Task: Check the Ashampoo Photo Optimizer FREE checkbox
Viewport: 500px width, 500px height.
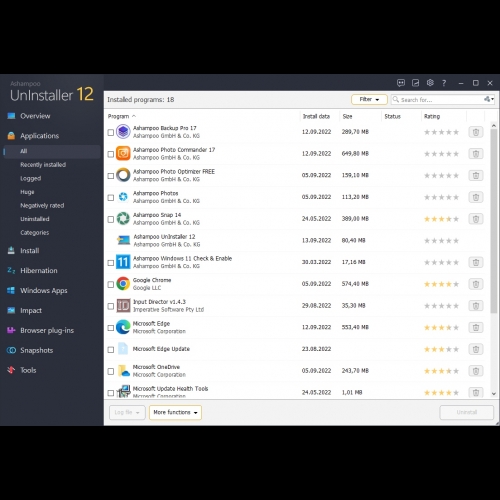Action: click(x=111, y=176)
